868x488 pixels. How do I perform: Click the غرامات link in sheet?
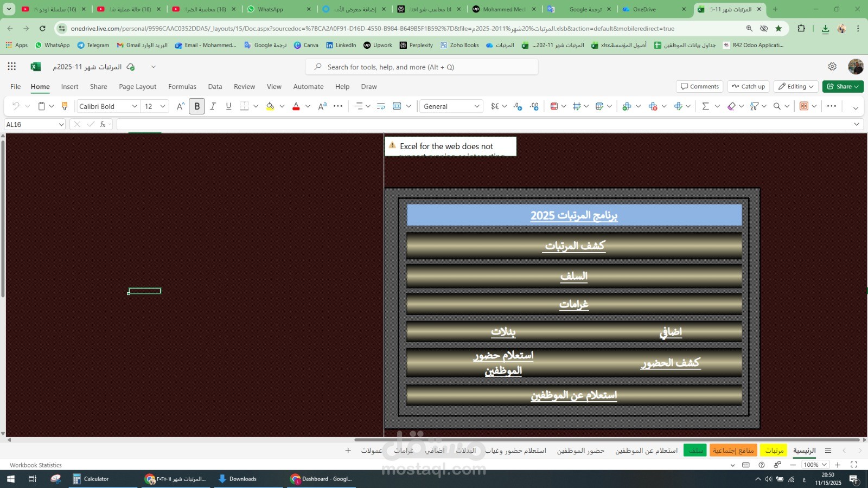(574, 304)
